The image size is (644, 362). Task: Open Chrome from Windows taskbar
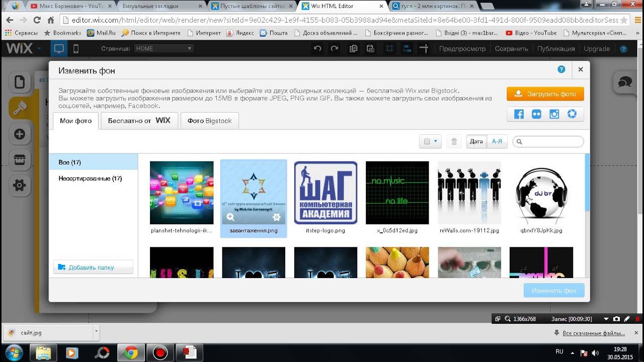[131, 353]
